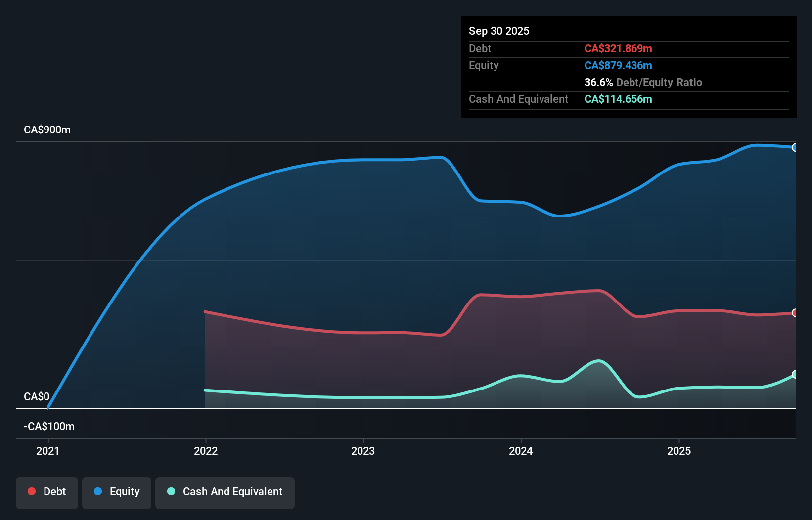812x520 pixels.
Task: Open the Equity row in the tooltip
Action: click(x=484, y=65)
